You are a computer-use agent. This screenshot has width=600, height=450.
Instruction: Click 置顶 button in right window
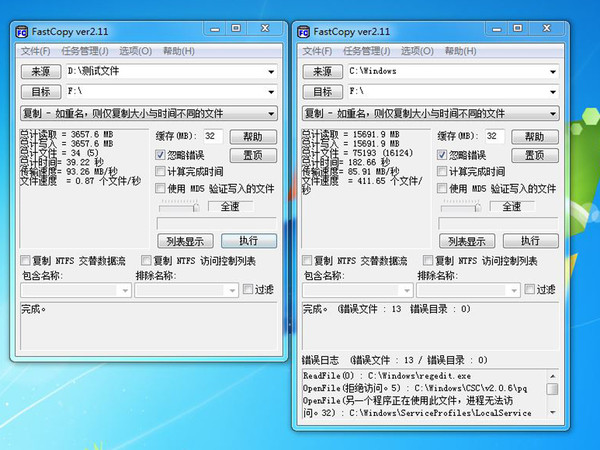535,155
